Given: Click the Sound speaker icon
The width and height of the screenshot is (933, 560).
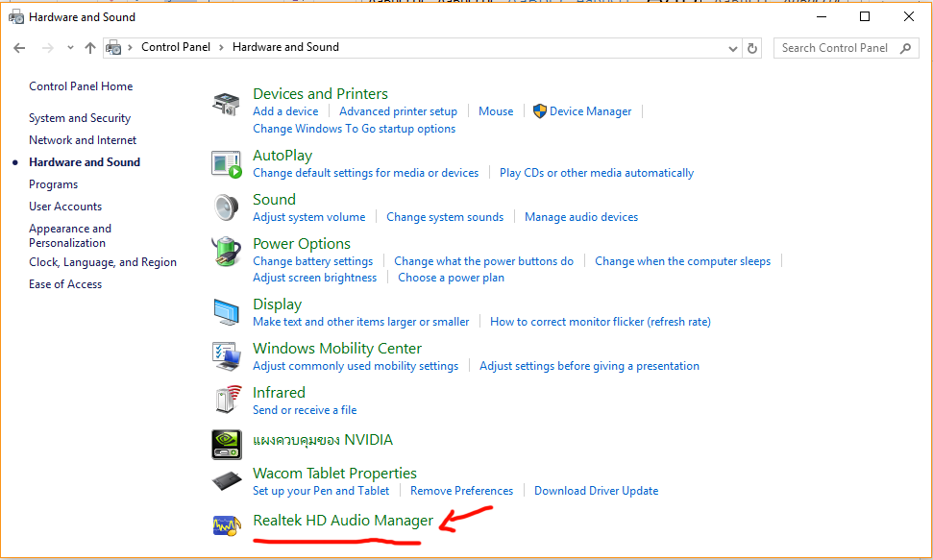Looking at the screenshot, I should 226,207.
